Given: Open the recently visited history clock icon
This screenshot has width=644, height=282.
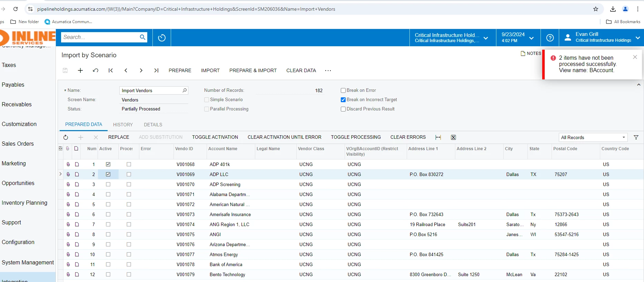Looking at the screenshot, I should tap(162, 38).
